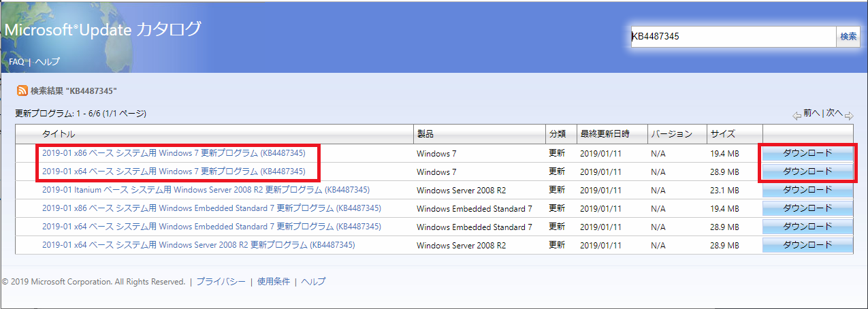This screenshot has height=309, width=868.
Task: Open x86 Windows 7 update KB4487345 link
Action: [x=174, y=153]
